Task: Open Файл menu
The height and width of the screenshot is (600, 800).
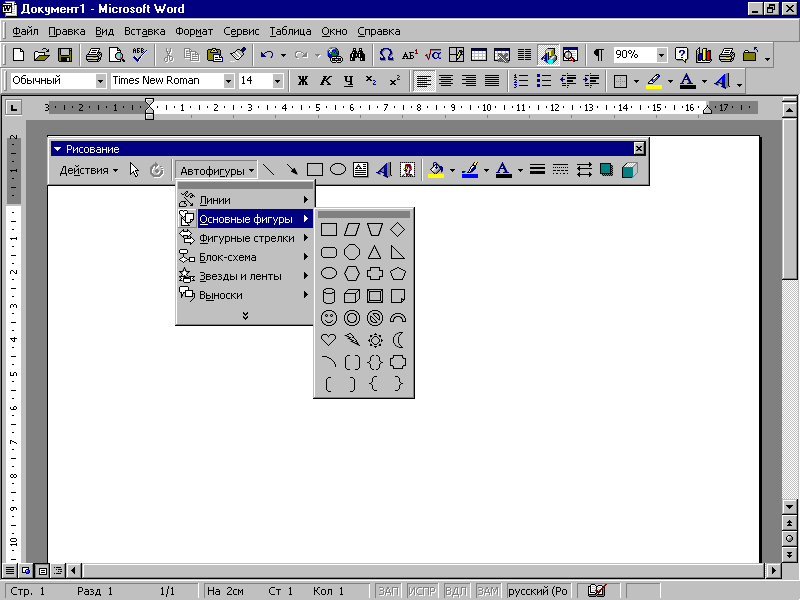Action: [x=25, y=31]
